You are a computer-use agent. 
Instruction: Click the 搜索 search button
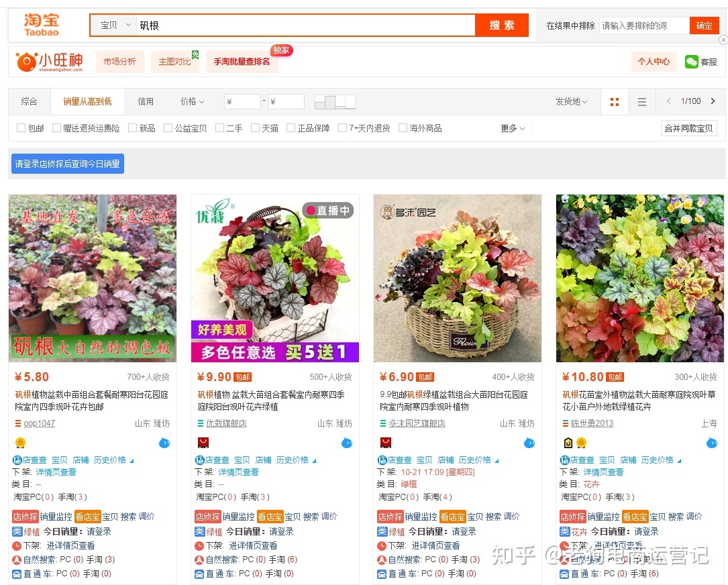tap(501, 25)
